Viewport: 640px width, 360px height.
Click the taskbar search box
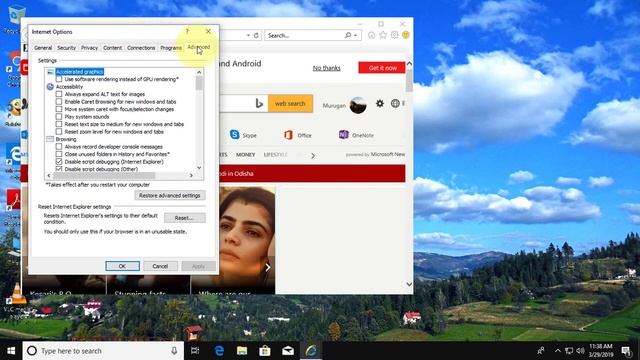tap(103, 351)
